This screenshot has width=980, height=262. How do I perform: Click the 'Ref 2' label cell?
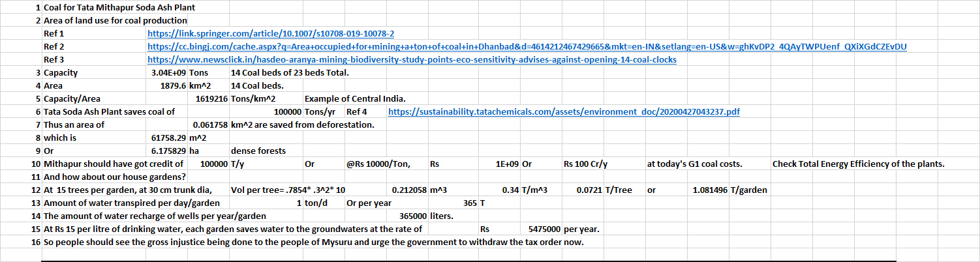54,46
